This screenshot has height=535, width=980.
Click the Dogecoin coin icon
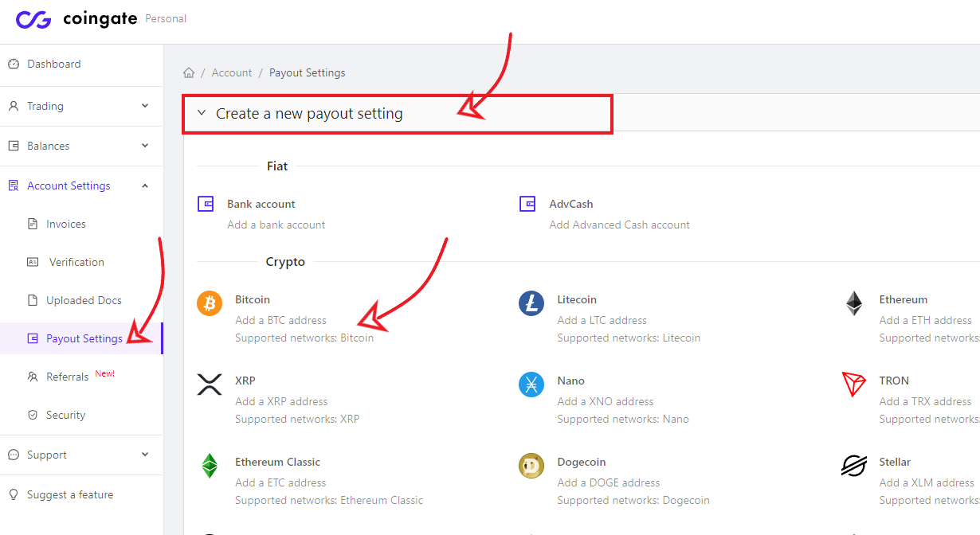pos(531,466)
